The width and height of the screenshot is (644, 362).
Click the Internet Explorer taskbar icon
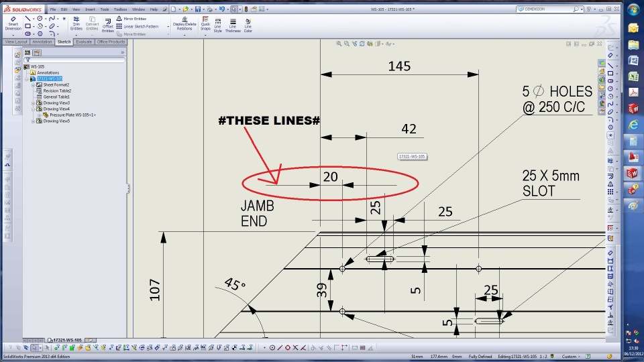(633, 125)
